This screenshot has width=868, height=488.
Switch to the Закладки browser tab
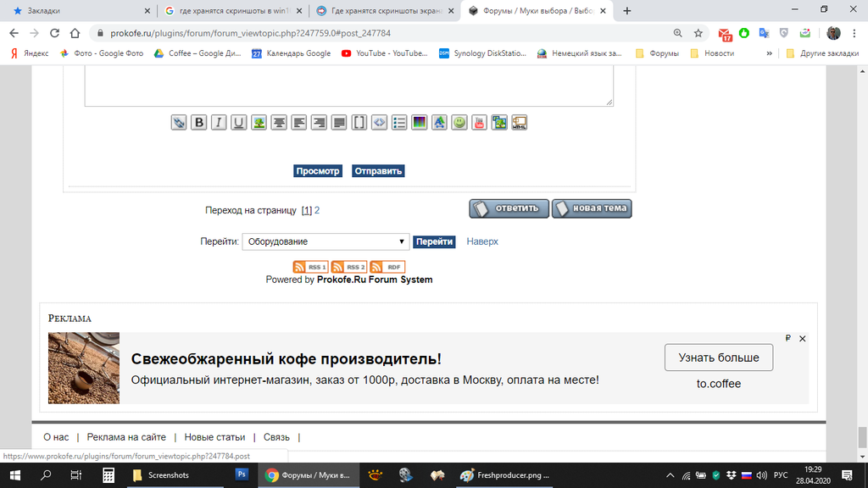click(x=81, y=10)
